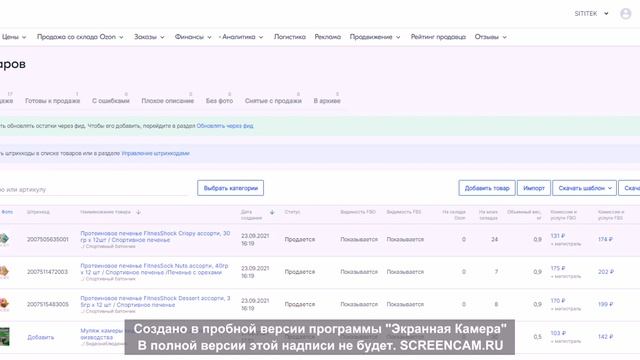Open Рейтинг продавца page
The width and height of the screenshot is (640, 360).
[438, 37]
